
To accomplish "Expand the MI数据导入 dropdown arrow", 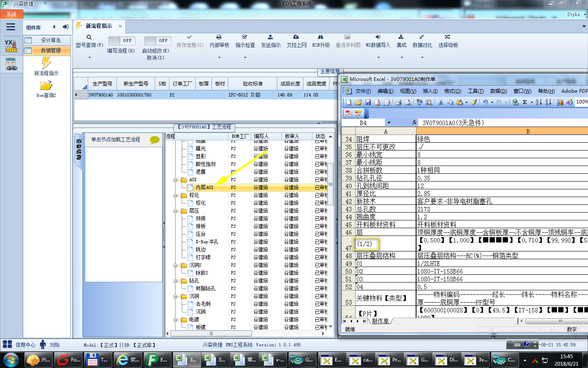I will click(x=379, y=58).
